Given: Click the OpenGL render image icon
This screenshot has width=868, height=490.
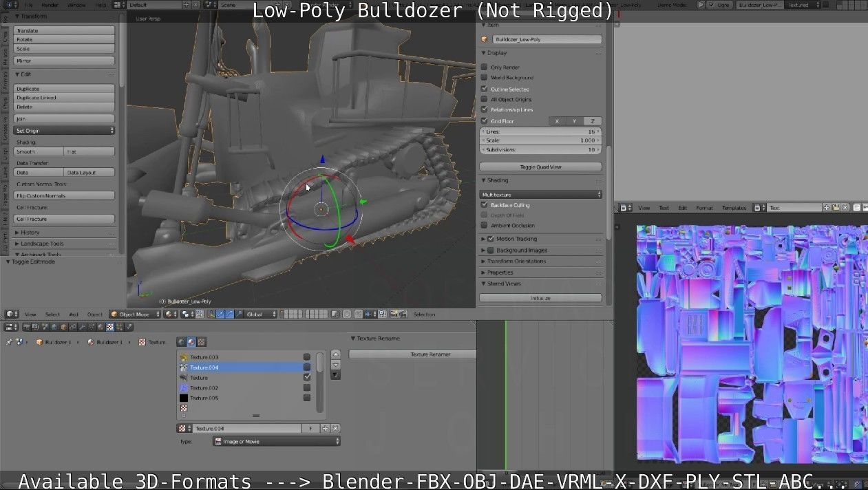Looking at the screenshot, I should point(394,314).
